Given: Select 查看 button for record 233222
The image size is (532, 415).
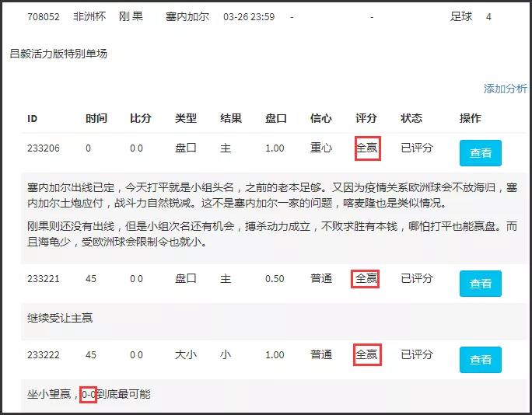Looking at the screenshot, I should click(481, 360).
